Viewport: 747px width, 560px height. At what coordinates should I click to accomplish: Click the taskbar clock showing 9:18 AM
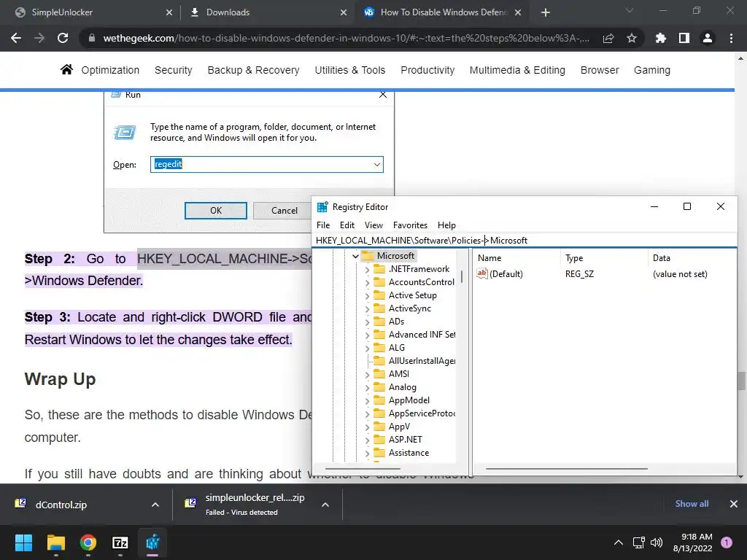click(692, 542)
